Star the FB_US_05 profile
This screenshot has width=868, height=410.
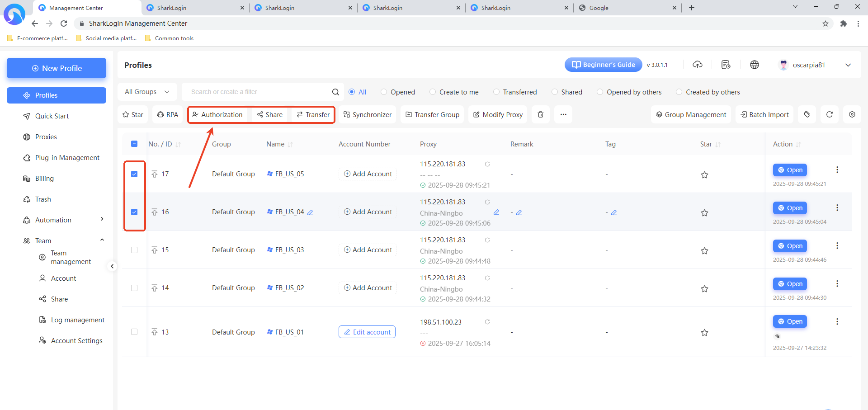pos(704,175)
